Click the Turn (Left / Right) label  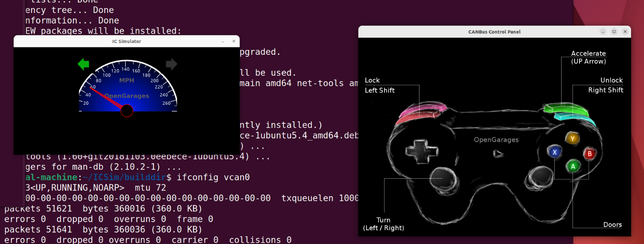tap(383, 224)
